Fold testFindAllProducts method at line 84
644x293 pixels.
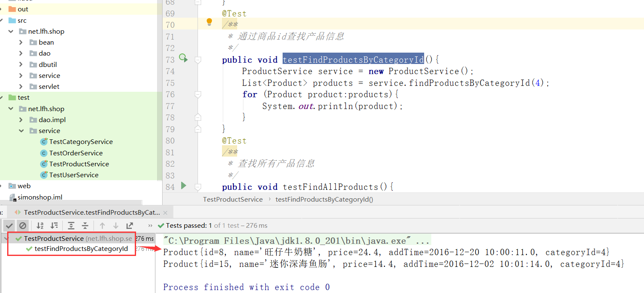tap(198, 187)
